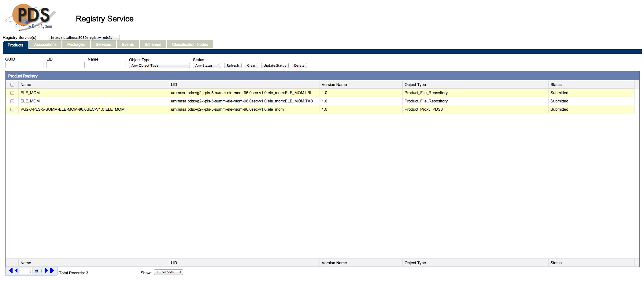Click LID ending in ELE_MOM.LBL
This screenshot has height=281, width=644.
[242, 93]
